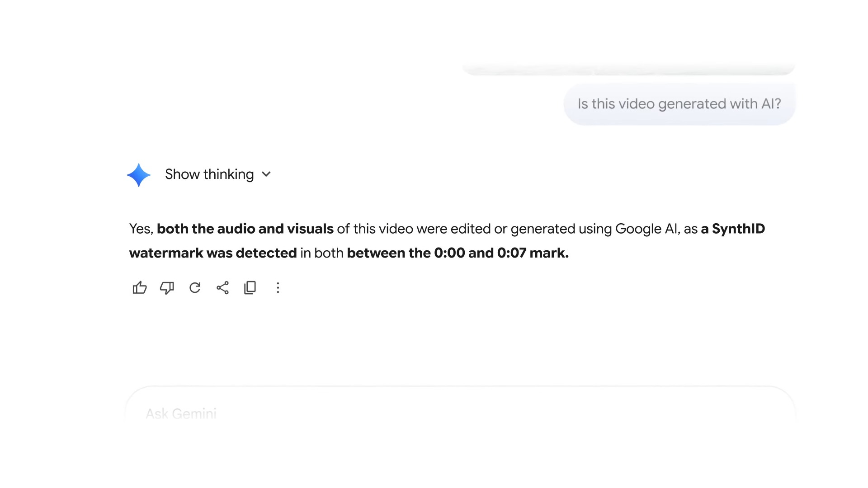Screen dimensions: 868x488
Task: Enable thumbs up rating for the answer
Action: click(x=139, y=288)
